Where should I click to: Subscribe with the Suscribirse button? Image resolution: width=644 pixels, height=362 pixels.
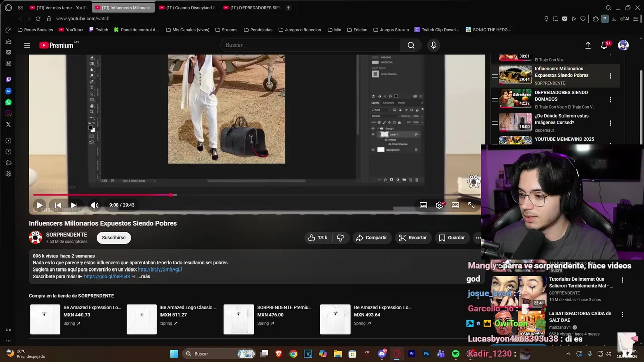(x=114, y=238)
